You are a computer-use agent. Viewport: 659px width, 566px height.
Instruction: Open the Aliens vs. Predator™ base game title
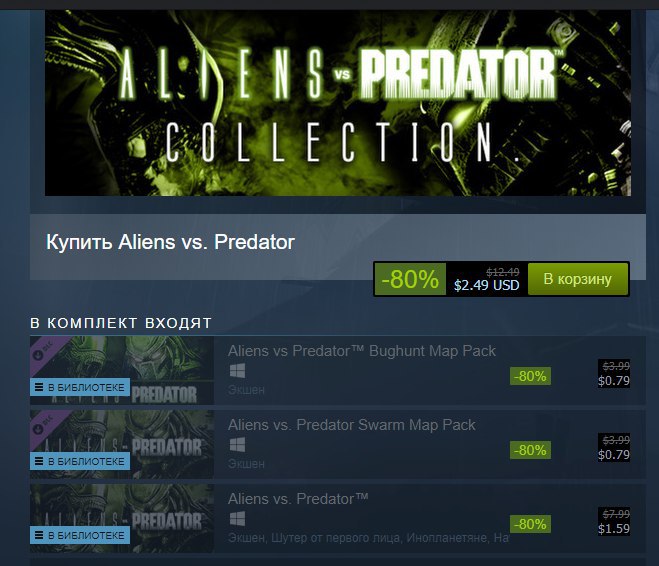[298, 499]
